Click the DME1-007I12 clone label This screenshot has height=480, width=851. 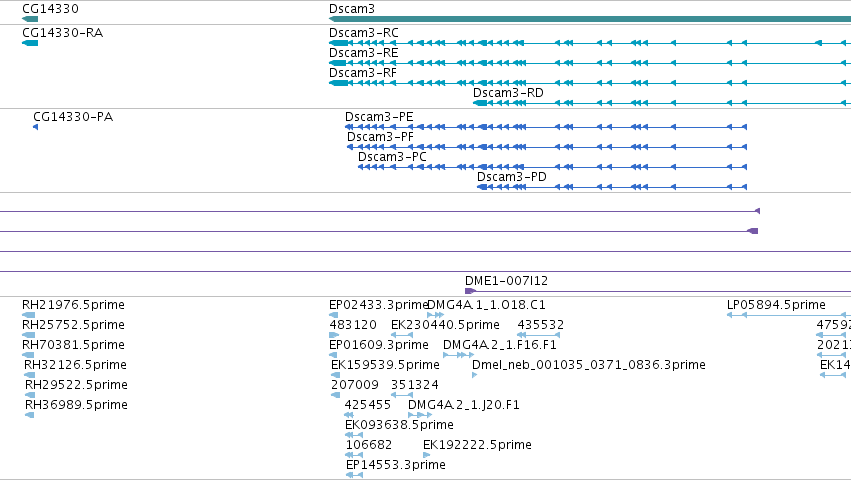[506, 281]
